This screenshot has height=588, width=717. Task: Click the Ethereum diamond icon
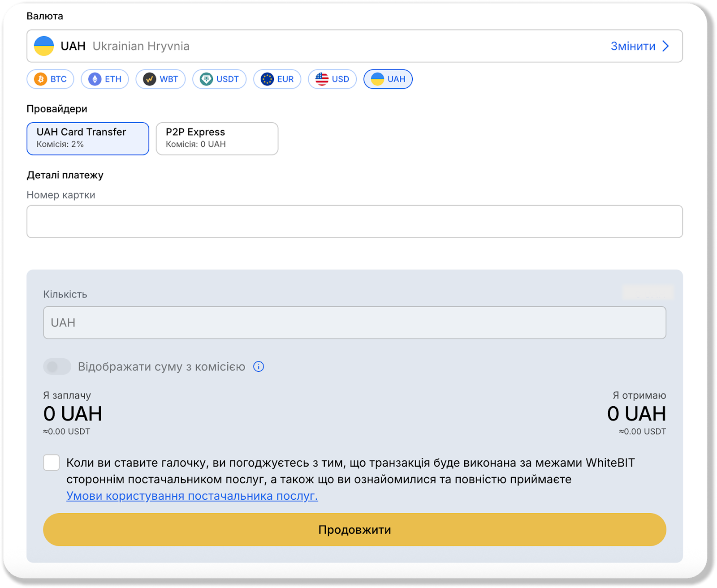point(95,79)
